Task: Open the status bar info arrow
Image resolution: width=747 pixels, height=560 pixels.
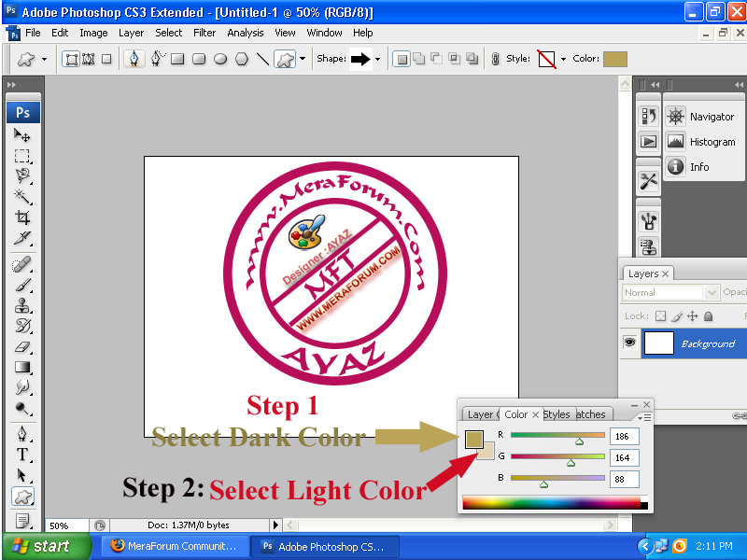Action: [x=275, y=525]
